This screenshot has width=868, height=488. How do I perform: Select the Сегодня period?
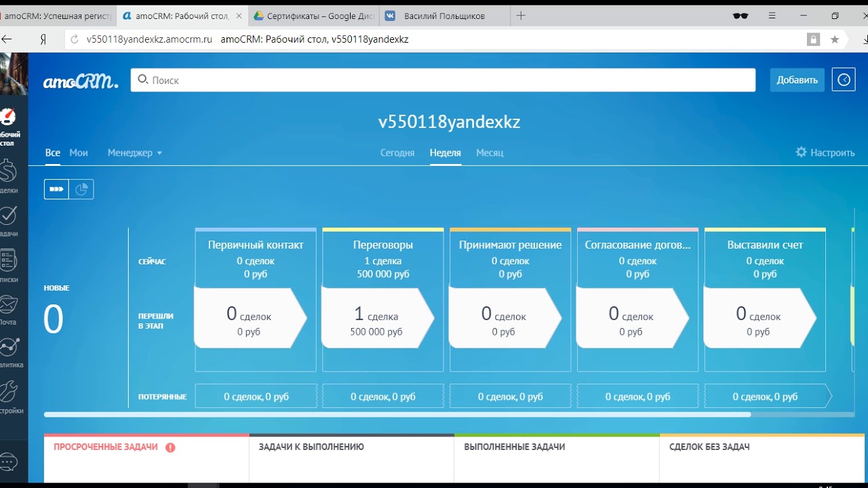pos(397,152)
